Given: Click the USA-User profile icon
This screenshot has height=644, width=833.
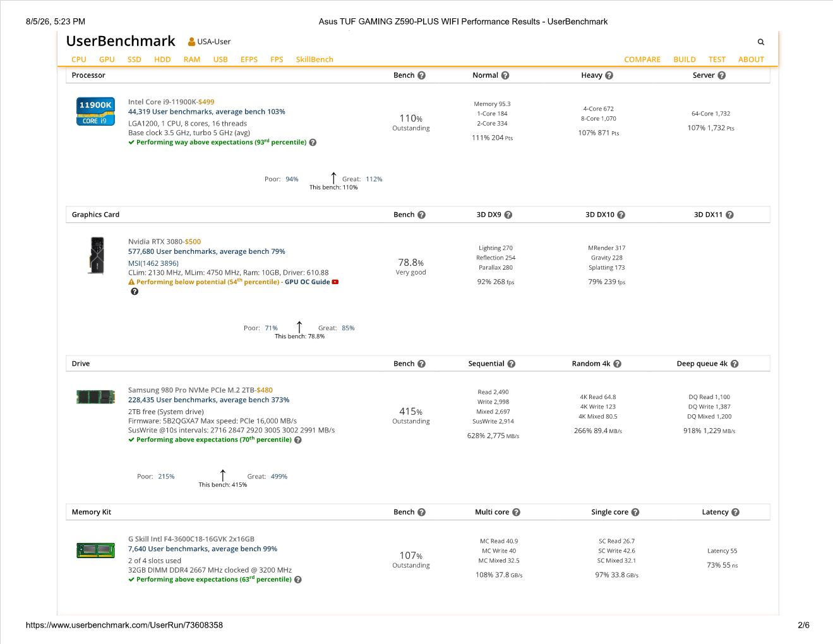Looking at the screenshot, I should [191, 42].
